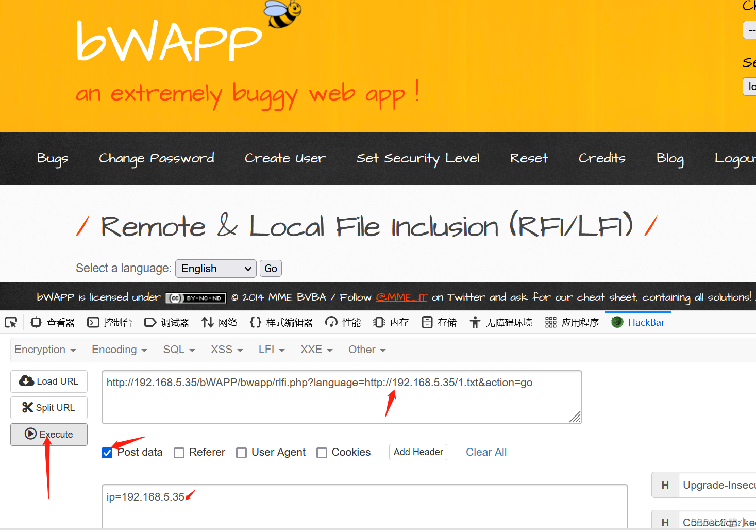Open the Credits menu item
Screen dimensions: 756x532
coord(602,159)
